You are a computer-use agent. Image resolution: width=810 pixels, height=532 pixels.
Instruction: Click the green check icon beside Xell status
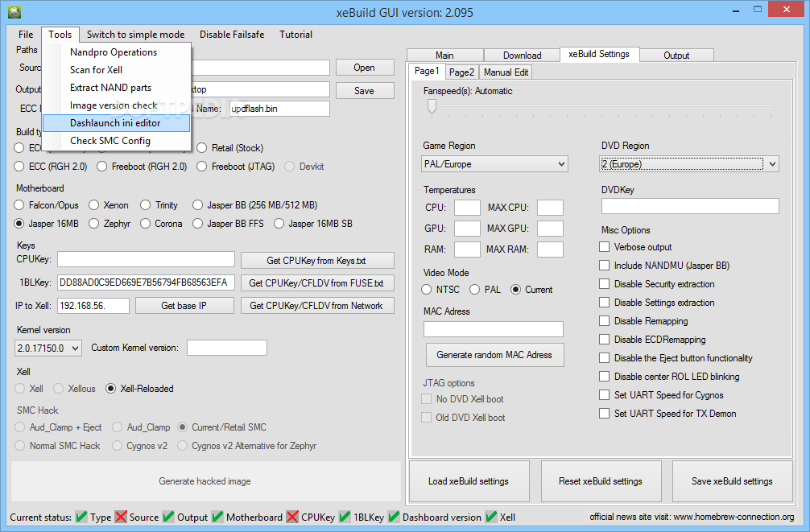click(x=491, y=517)
